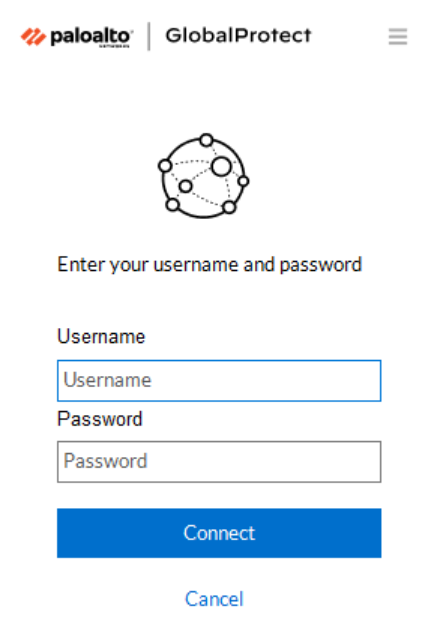The image size is (431, 631).
Task: Click the top node on the globe outline
Action: pyautogui.click(x=206, y=140)
